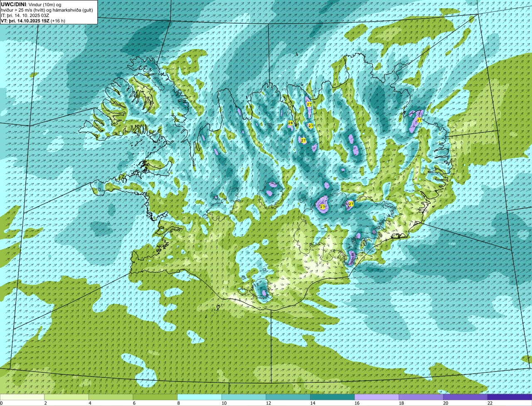Click the yellow '28' gust label
Viewport: 532px width, 406px height.
click(291, 123)
